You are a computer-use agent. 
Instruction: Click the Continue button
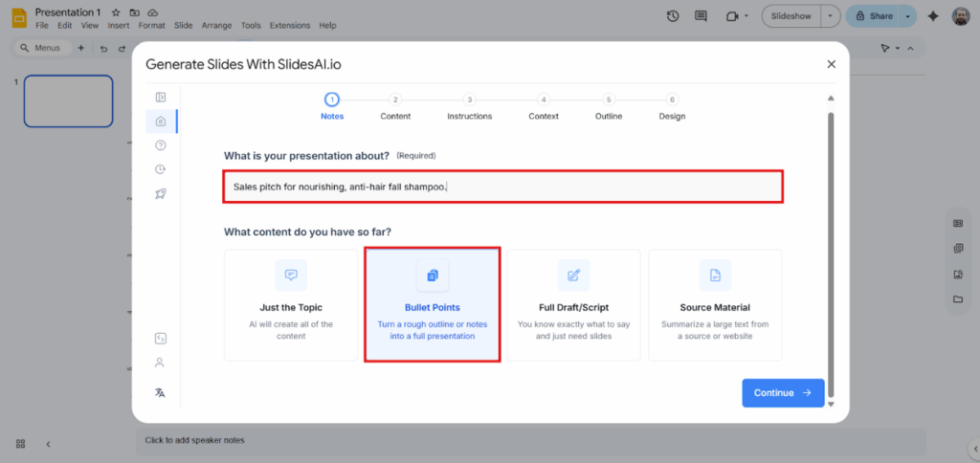782,392
